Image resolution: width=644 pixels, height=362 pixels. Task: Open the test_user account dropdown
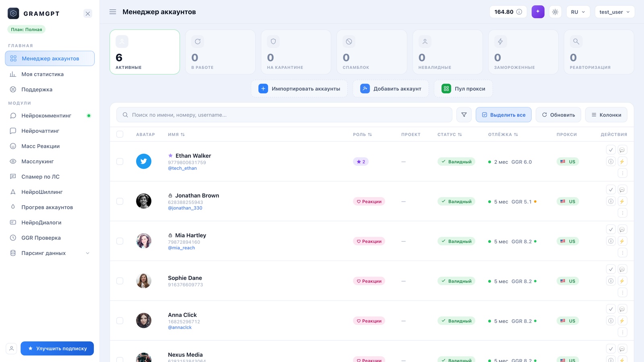615,12
